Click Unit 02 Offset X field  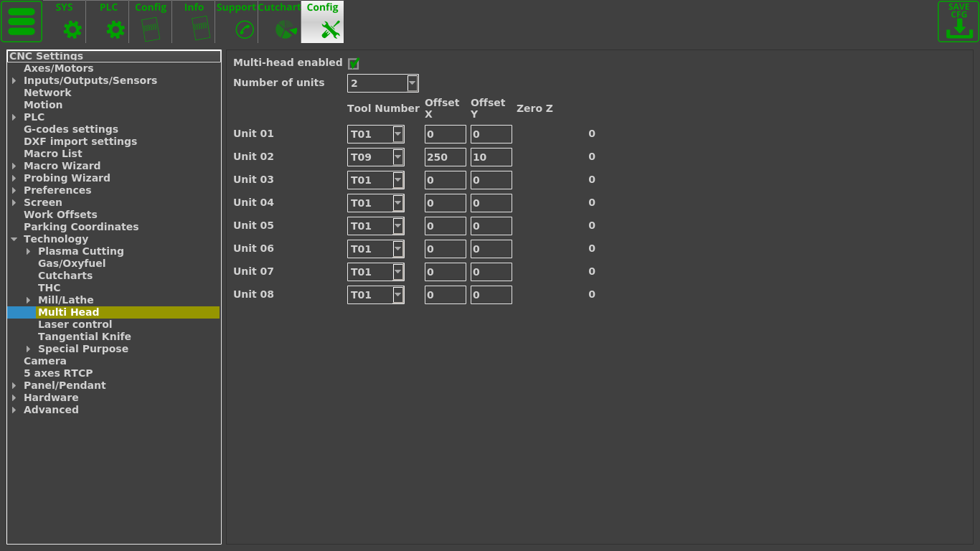pyautogui.click(x=445, y=157)
